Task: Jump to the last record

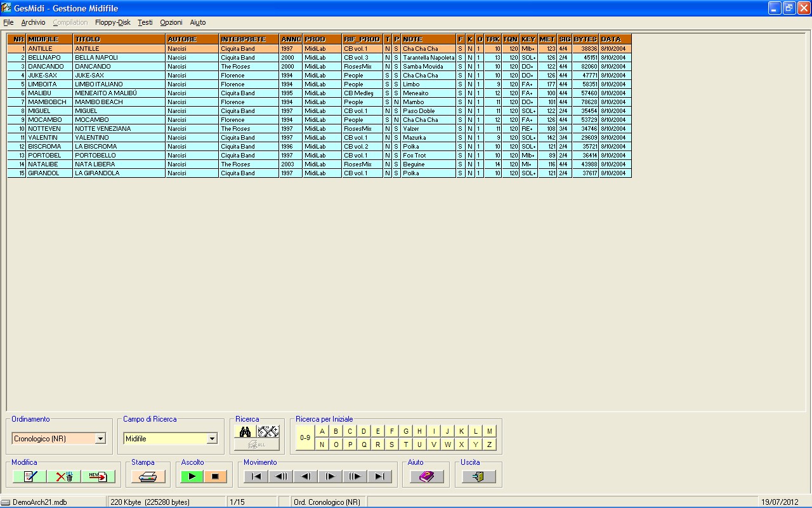Action: [x=379, y=476]
